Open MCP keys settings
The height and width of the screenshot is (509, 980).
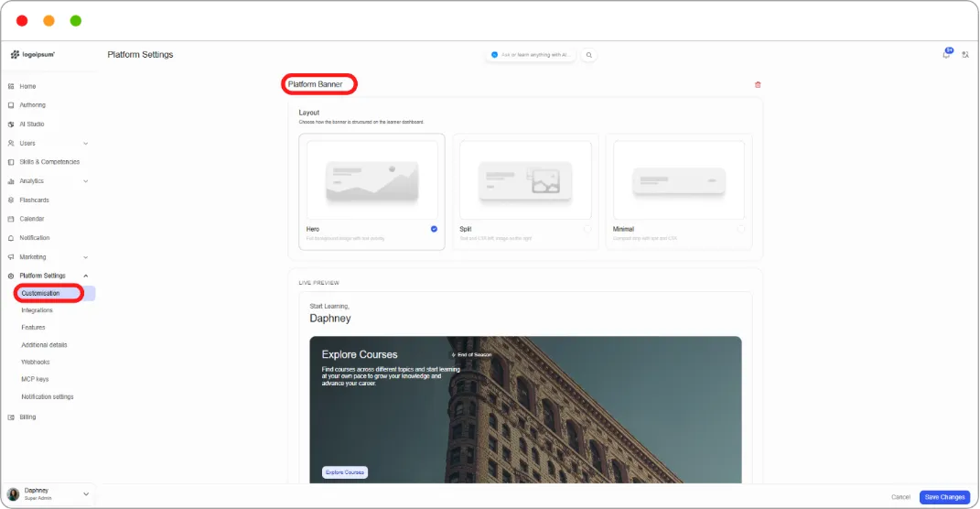[x=35, y=380]
